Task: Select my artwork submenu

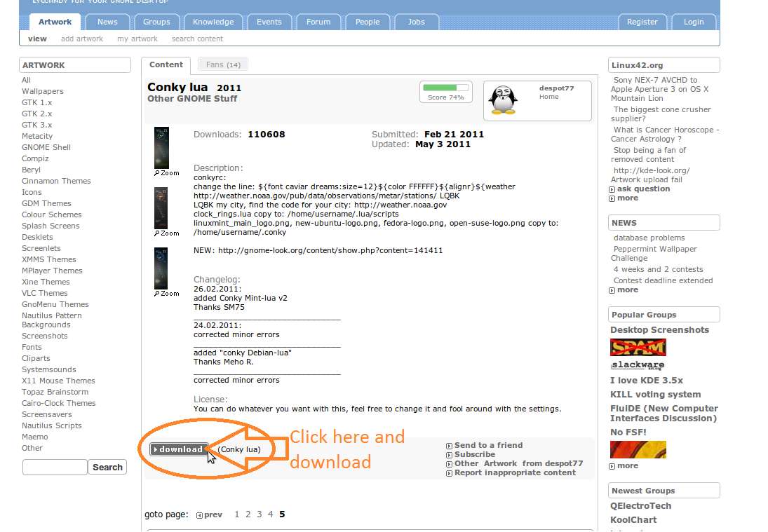Action: 137,39
